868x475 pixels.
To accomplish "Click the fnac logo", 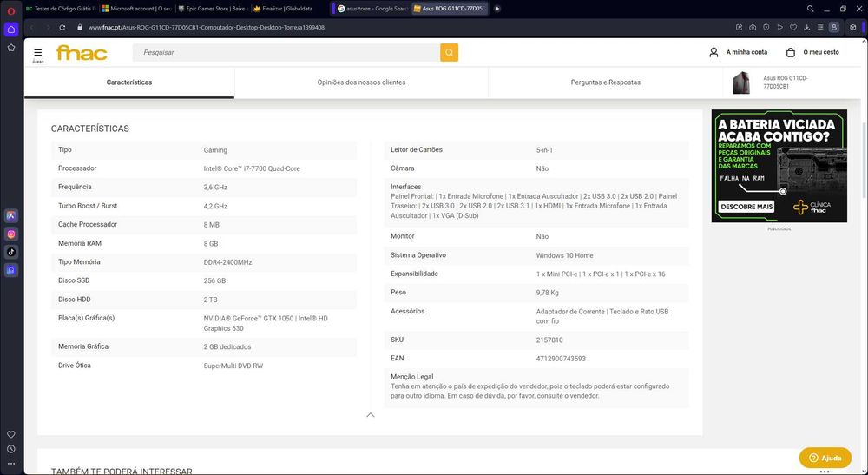I will pos(82,53).
